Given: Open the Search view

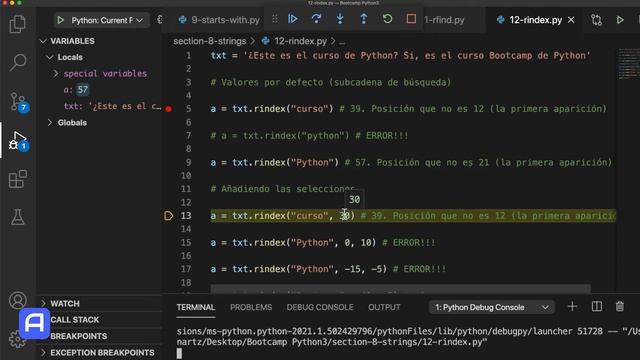Looking at the screenshot, I should (18, 62).
